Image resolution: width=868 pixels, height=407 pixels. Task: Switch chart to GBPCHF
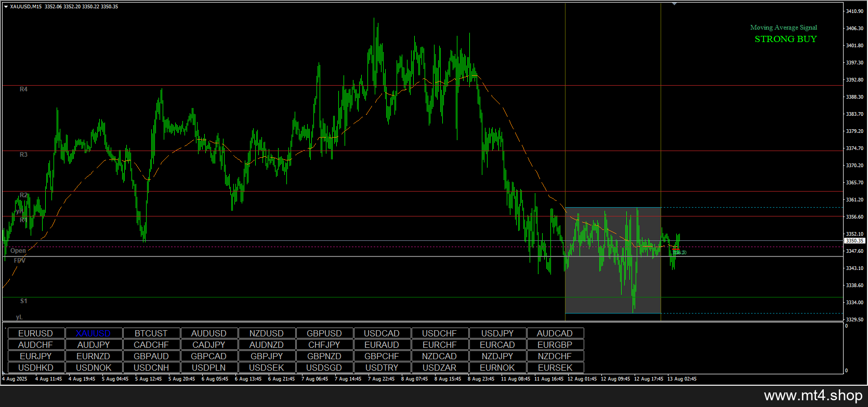tap(382, 356)
